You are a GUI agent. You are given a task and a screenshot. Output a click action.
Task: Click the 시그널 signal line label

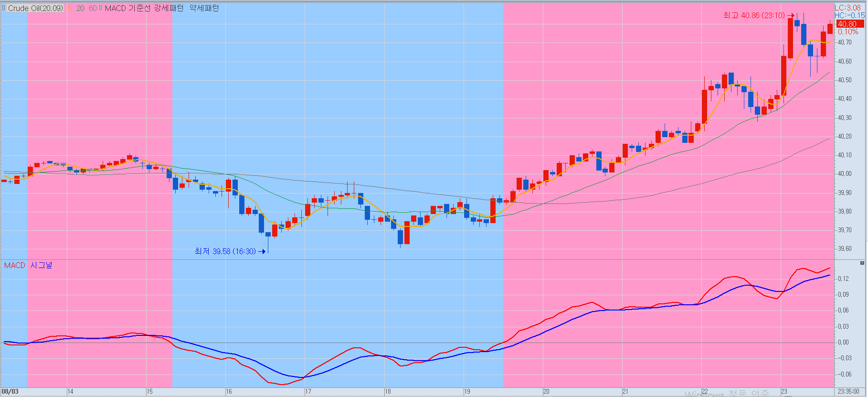[42, 265]
